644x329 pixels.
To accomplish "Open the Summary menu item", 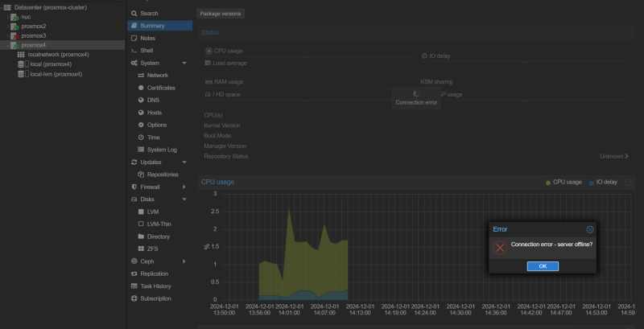I will [x=159, y=26].
